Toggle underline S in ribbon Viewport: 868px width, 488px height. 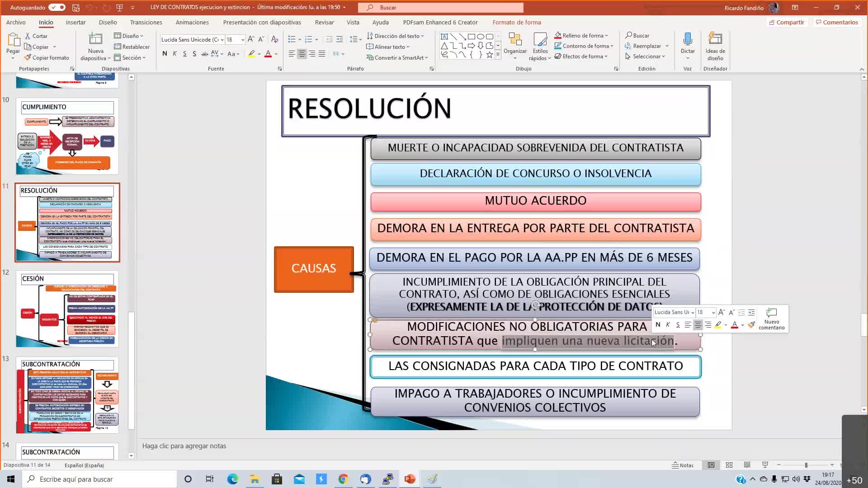[x=184, y=53]
